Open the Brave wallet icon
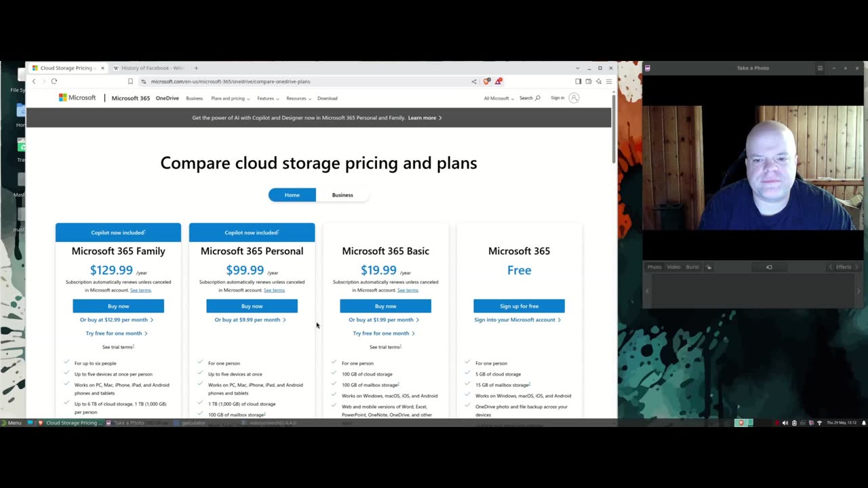The height and width of the screenshot is (488, 868). (589, 81)
